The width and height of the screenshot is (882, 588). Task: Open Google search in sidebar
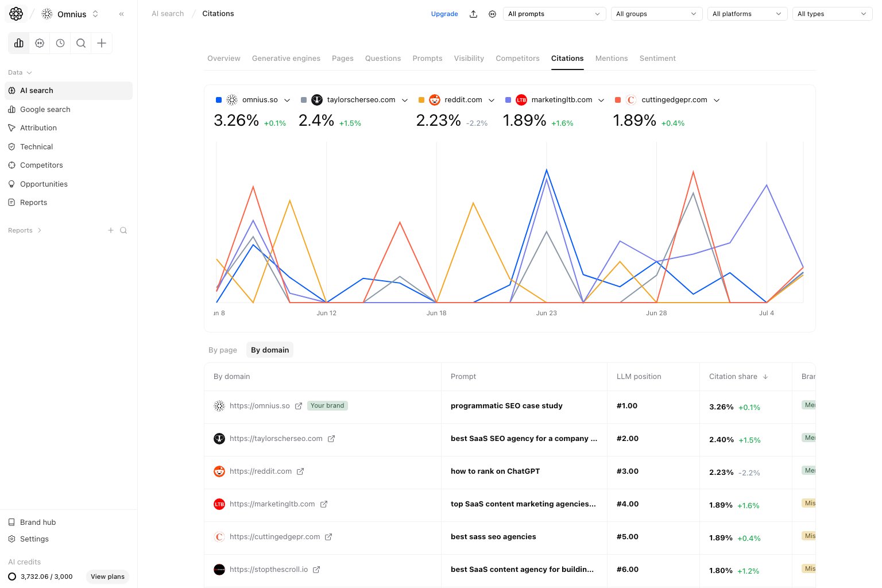click(69, 110)
